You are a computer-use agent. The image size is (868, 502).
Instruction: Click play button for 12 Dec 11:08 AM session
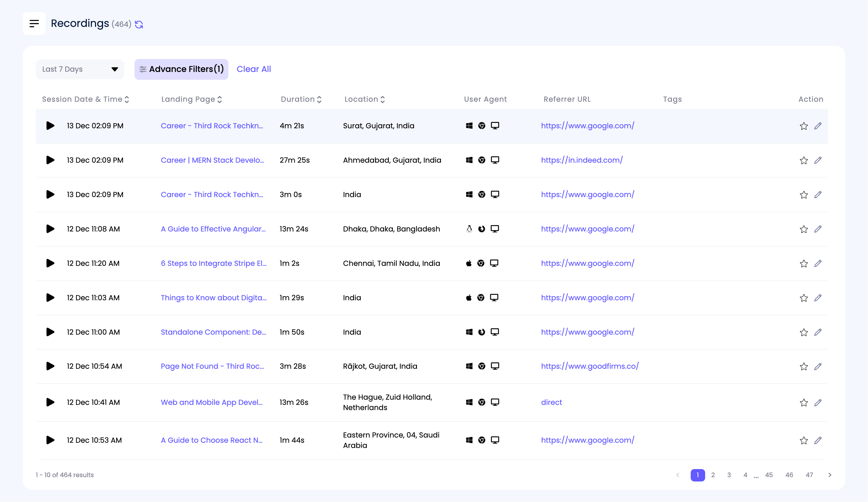pyautogui.click(x=50, y=229)
